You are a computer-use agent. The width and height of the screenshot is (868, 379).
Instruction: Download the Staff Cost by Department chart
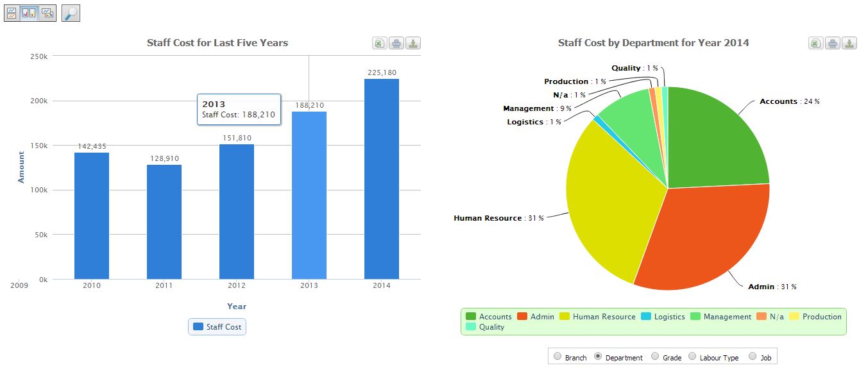click(x=849, y=43)
